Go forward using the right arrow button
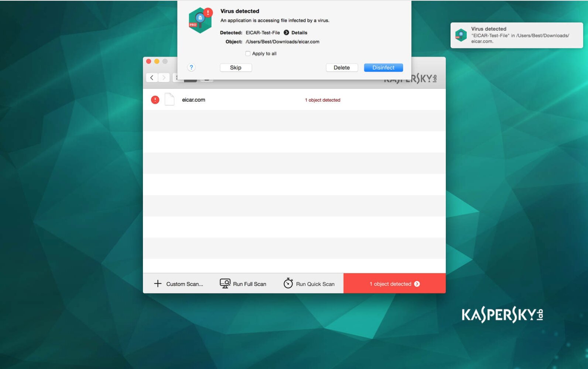The image size is (588, 369). 164,78
